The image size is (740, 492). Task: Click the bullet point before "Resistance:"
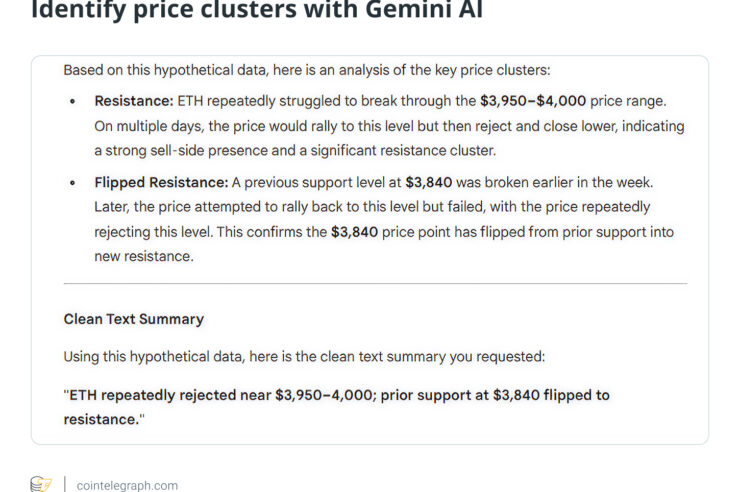point(71,102)
